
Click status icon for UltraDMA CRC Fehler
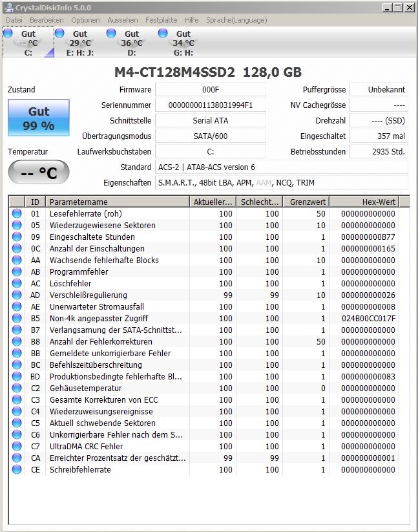pos(17,446)
